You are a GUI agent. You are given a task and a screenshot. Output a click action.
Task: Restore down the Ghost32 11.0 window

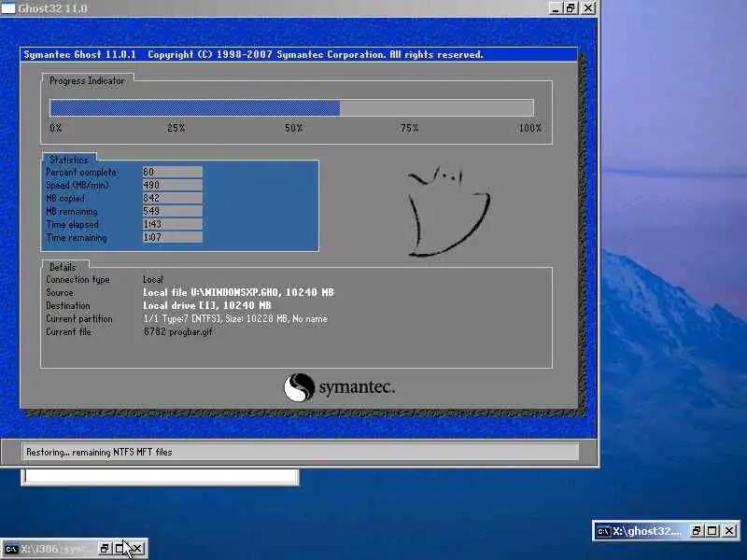click(571, 8)
